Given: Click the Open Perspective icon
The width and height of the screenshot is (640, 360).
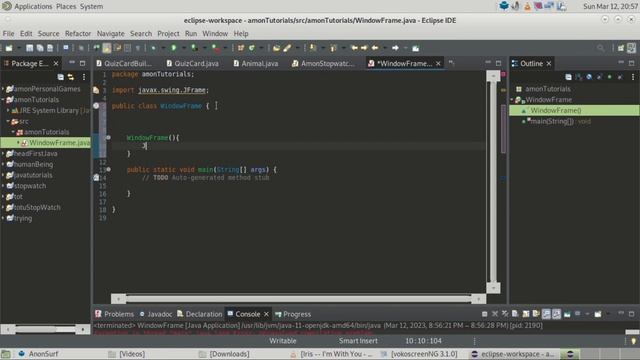Looking at the screenshot, I should click(x=621, y=48).
